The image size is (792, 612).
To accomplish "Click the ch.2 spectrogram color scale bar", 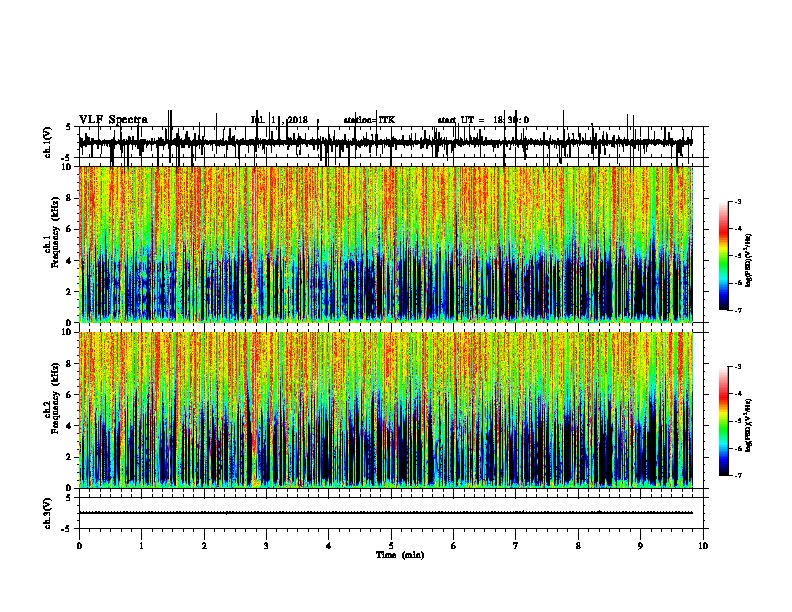I will point(723,421).
